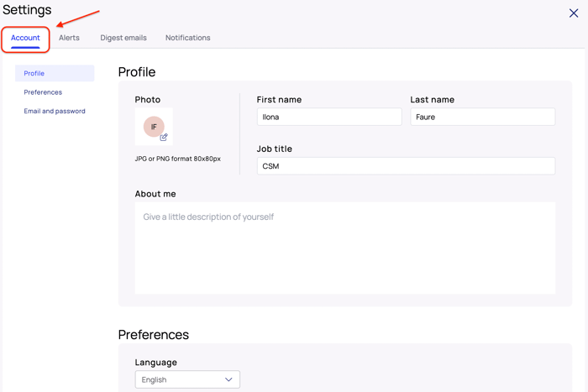Click the About me field label
Image resolution: width=588 pixels, height=392 pixels.
point(155,194)
